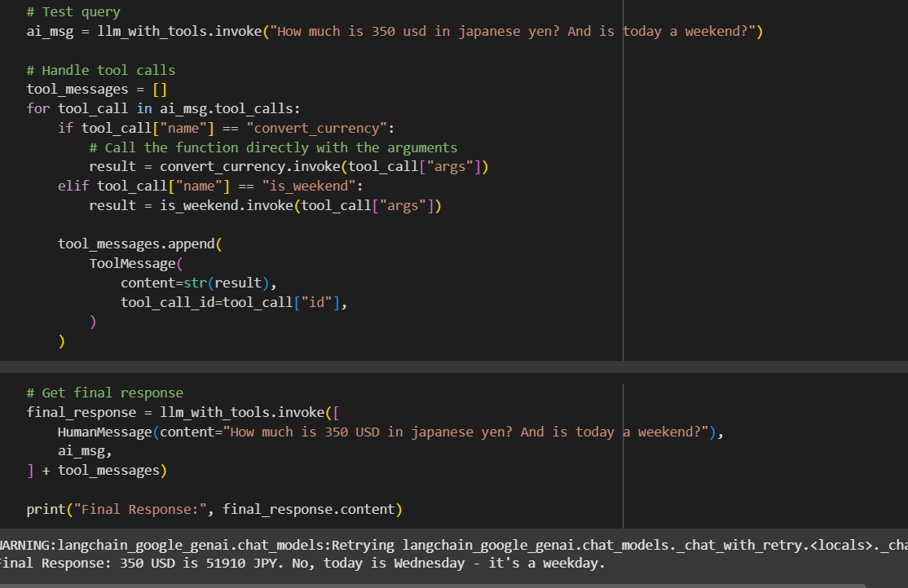Screen dimensions: 908x588
Task: Click the 'elif tool_call["name"] == "is_weekend"' line
Action: click(210, 186)
